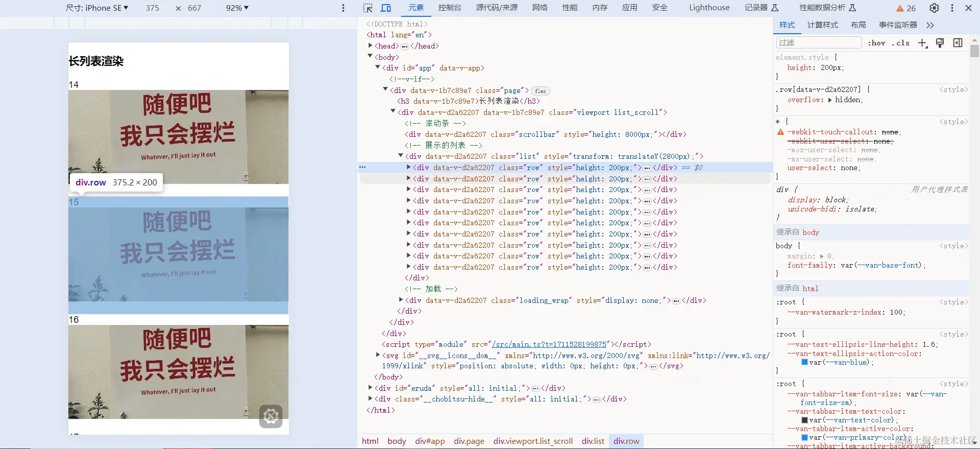Viewport: 980px width, 449px height.
Task: Switch to 事件监听器 event listeners tab
Action: click(898, 25)
